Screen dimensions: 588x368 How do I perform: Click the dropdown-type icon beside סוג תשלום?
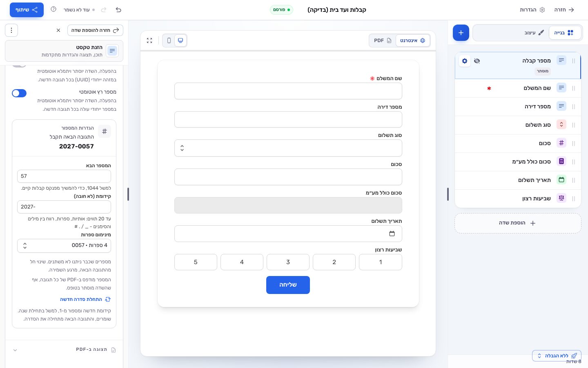pyautogui.click(x=561, y=125)
